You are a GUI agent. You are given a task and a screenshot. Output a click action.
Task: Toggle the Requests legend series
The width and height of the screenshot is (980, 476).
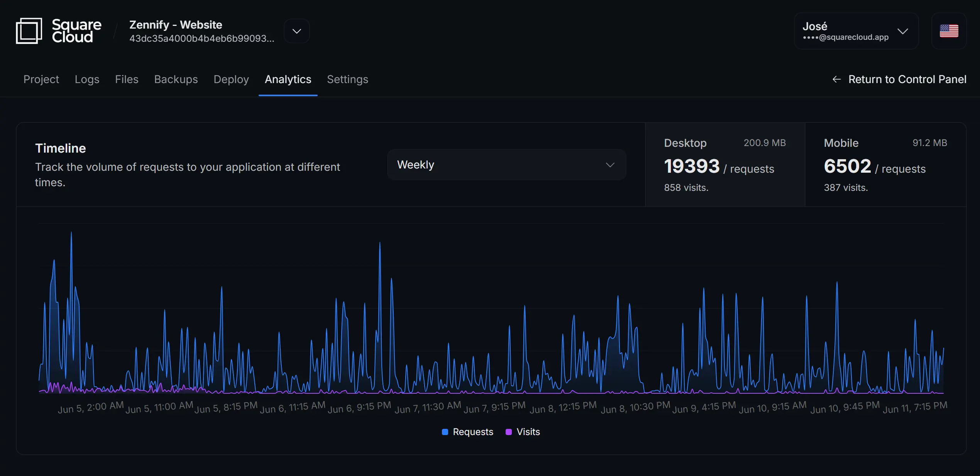472,432
